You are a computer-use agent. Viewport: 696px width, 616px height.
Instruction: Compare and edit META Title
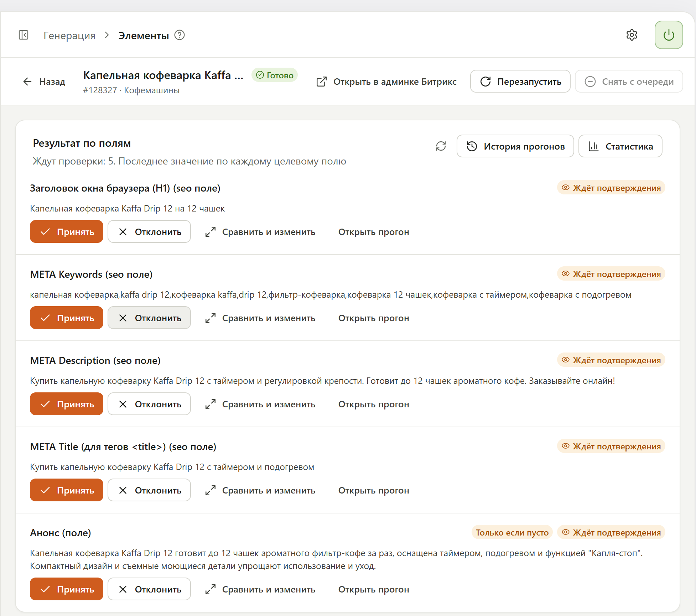[260, 490]
